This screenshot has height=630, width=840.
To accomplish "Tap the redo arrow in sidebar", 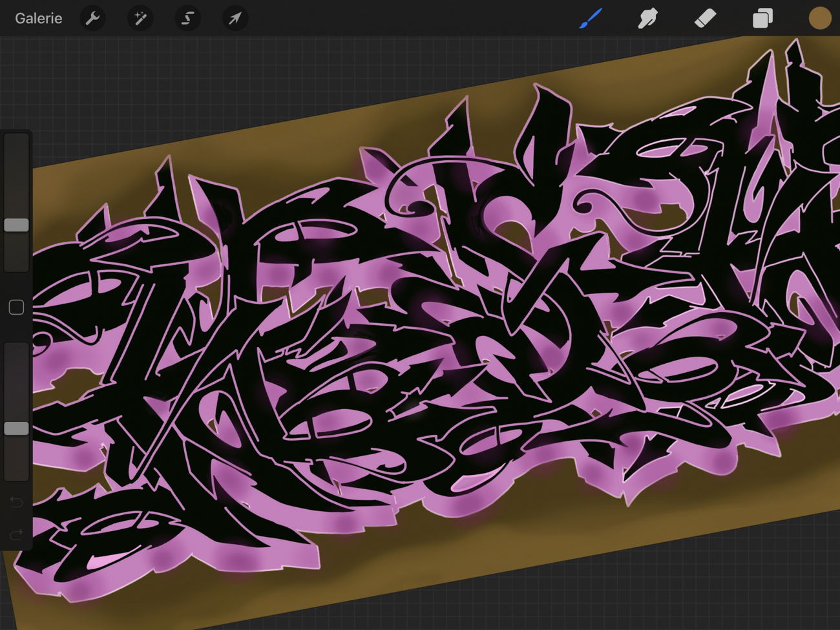I will [16, 534].
